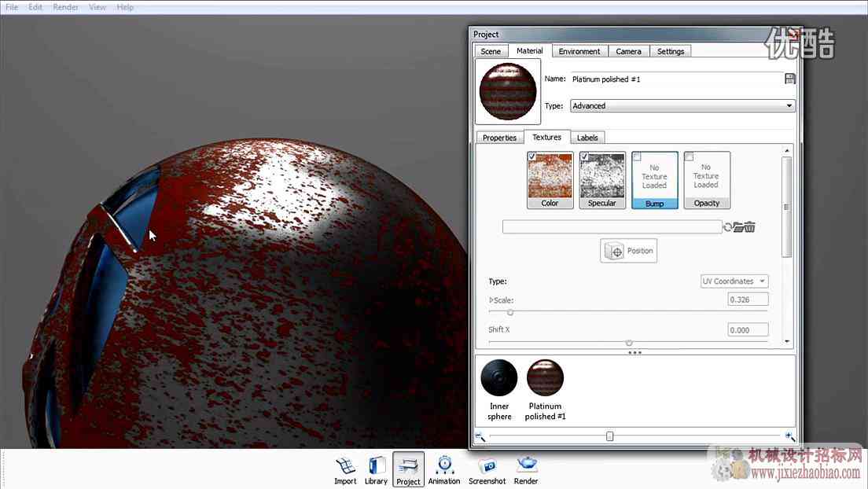The width and height of the screenshot is (868, 489).
Task: Zoom in material thumbnails magnifier icon
Action: 790,436
